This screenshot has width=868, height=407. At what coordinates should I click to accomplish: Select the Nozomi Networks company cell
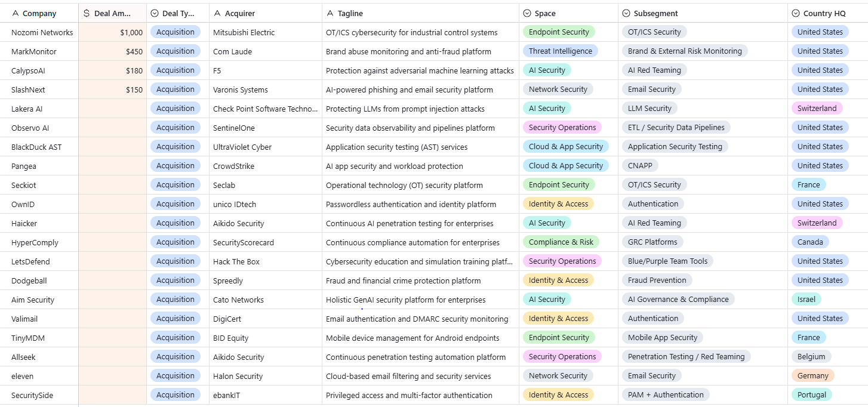[39, 32]
